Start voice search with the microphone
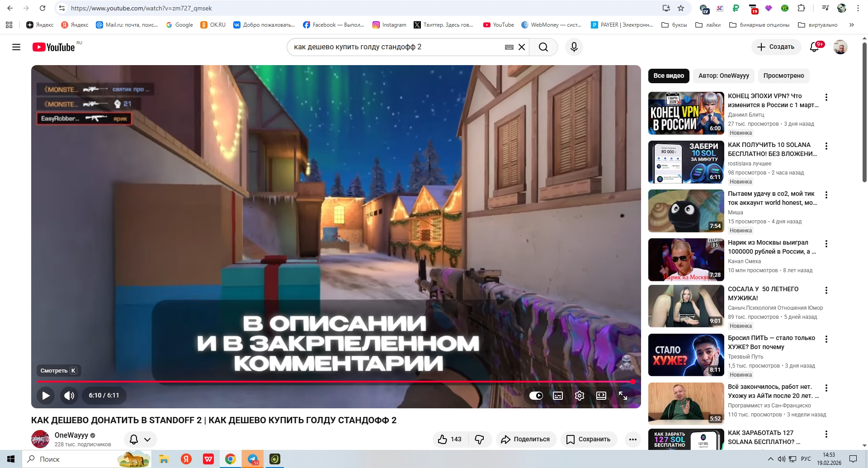Screen dimensions: 868x468 [x=574, y=47]
